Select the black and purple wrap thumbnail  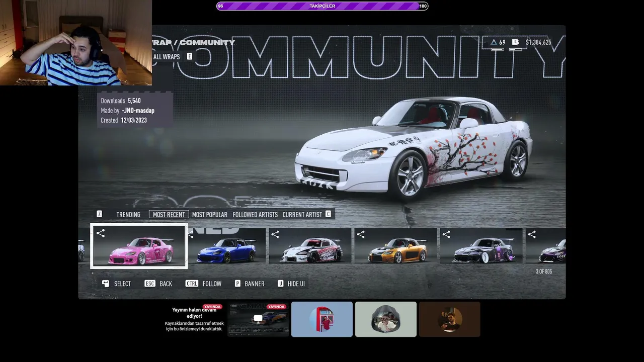tap(481, 246)
